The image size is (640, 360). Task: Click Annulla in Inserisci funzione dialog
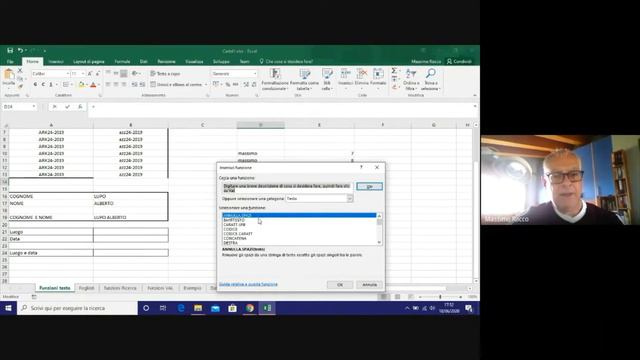pos(369,284)
